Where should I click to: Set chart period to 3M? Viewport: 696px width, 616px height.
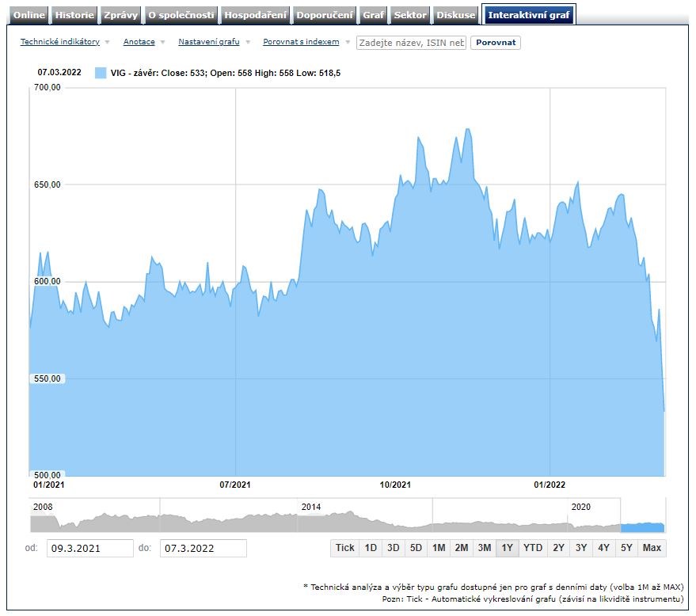point(484,548)
